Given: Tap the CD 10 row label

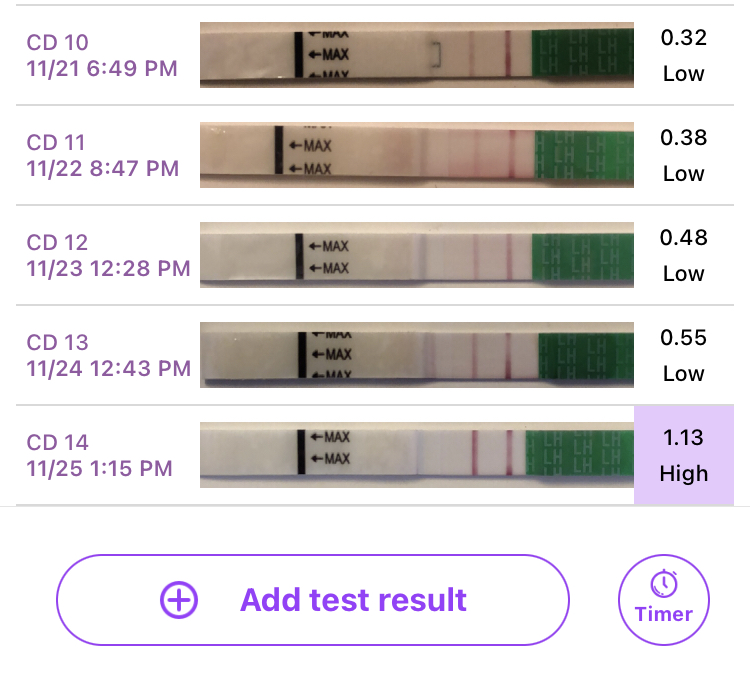Looking at the screenshot, I should [58, 42].
